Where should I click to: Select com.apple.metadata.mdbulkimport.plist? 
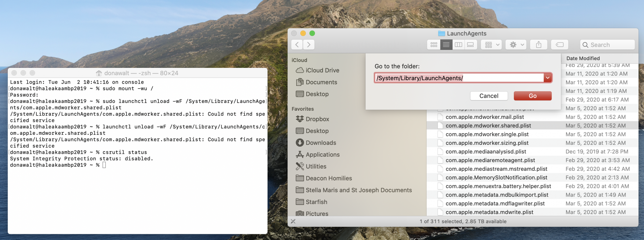click(497, 195)
